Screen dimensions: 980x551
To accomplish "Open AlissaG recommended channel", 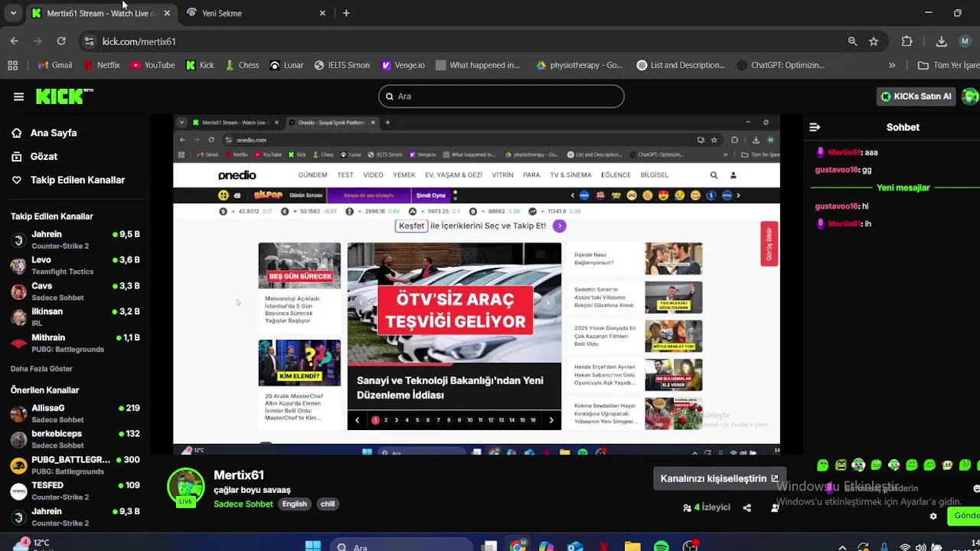I will [x=75, y=413].
